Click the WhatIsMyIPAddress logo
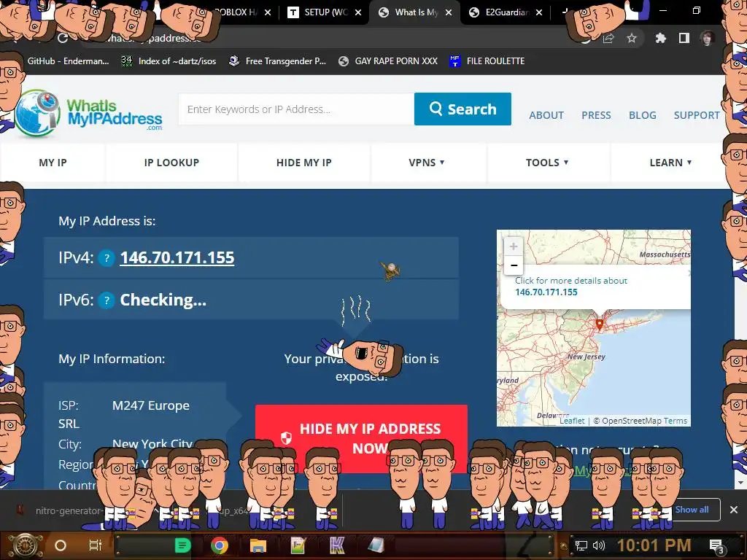The image size is (747, 560). pyautogui.click(x=88, y=113)
